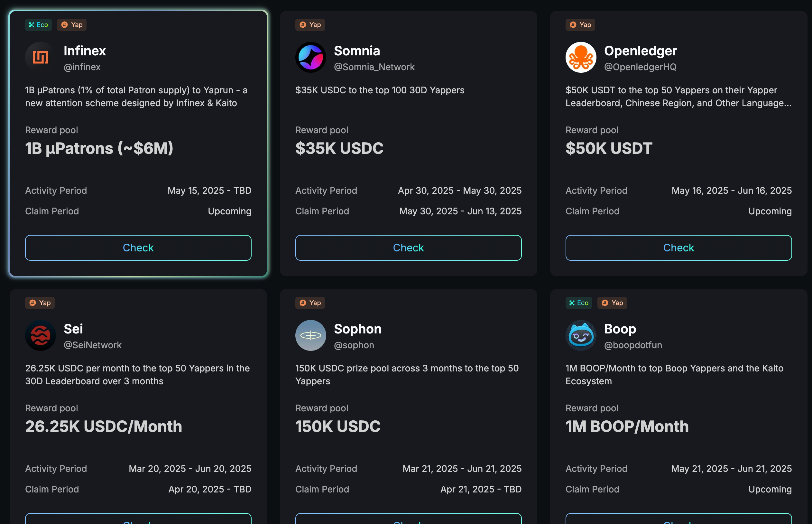Open the @OpenledgerHQ handle link
The width and height of the screenshot is (812, 524).
click(x=640, y=67)
